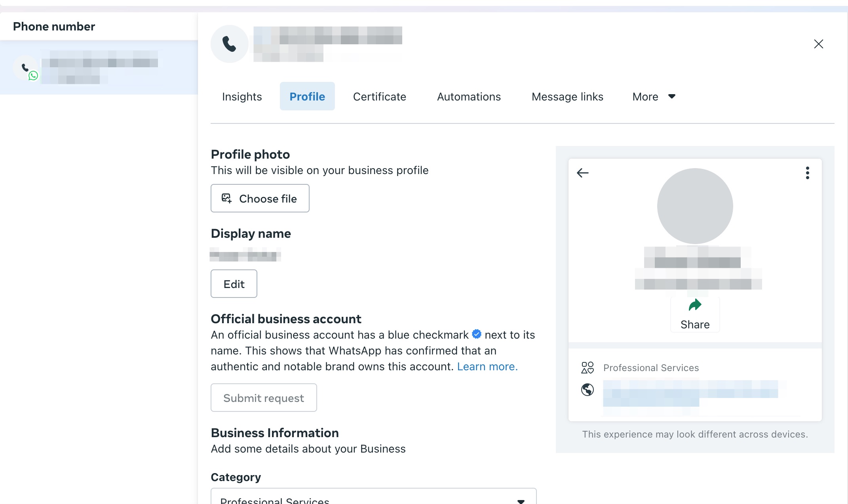Select the Message links tab
The image size is (848, 504).
coord(567,97)
